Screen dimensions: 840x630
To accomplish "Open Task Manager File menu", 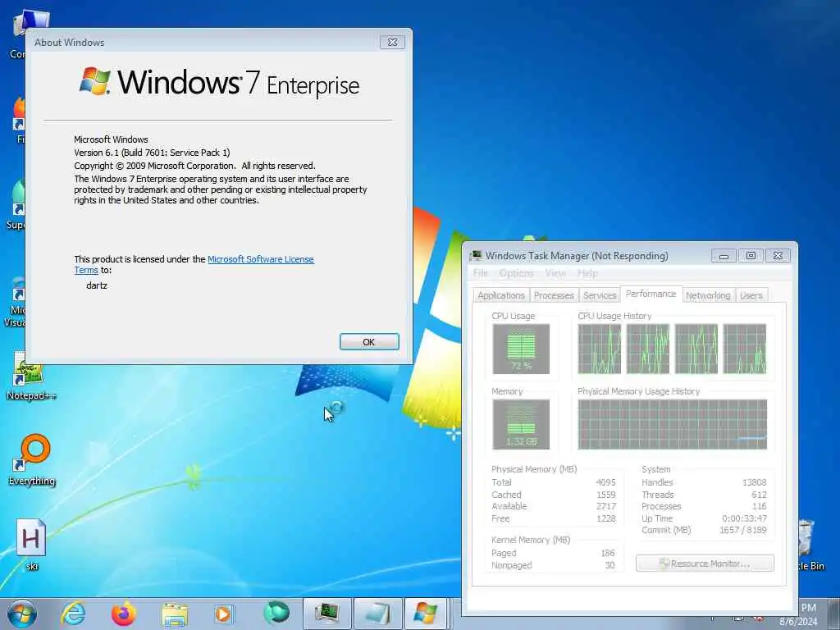I will pos(481,273).
